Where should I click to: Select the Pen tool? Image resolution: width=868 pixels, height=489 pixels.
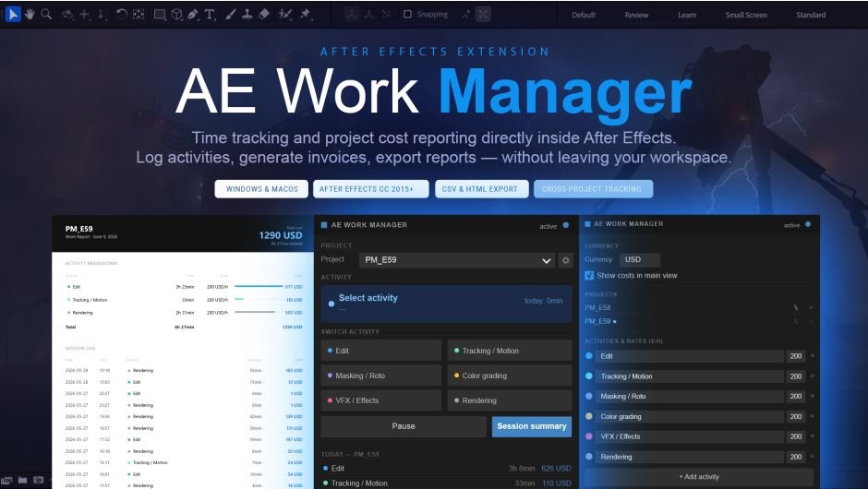[193, 15]
